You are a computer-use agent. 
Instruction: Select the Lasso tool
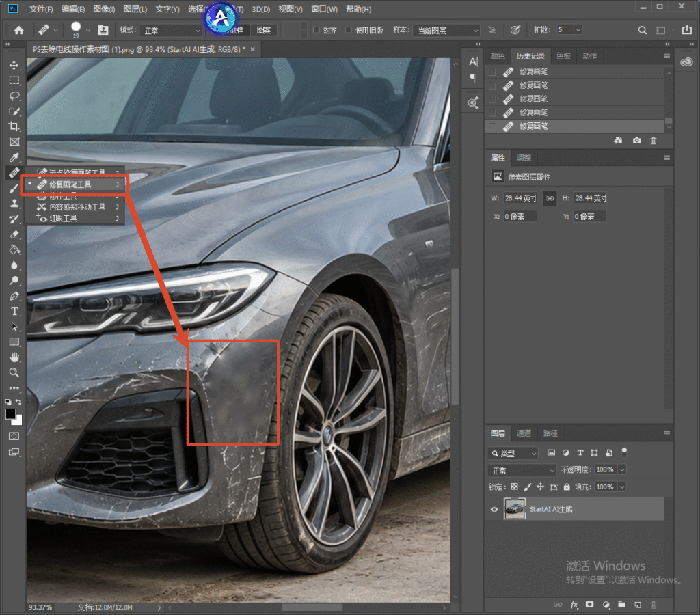pos(14,96)
